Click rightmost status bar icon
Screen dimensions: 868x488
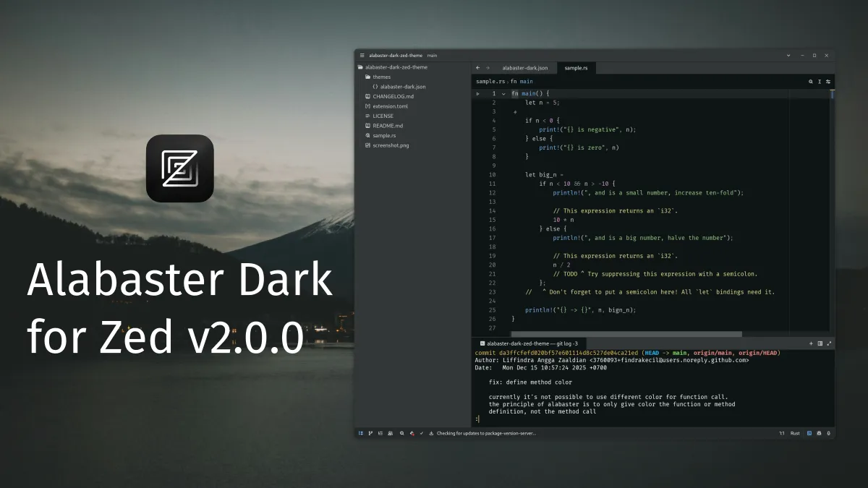(x=828, y=433)
